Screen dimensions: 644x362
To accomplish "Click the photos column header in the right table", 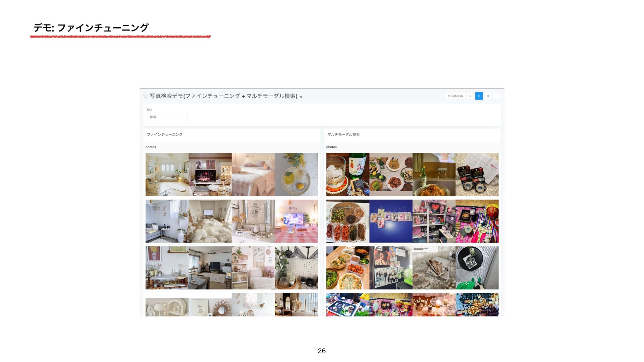I will 331,147.
